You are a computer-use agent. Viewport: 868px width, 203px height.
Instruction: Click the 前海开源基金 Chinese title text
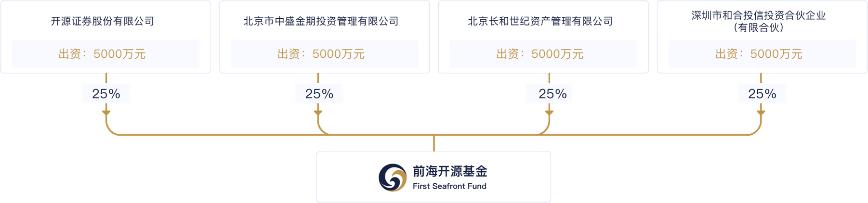tap(450, 171)
